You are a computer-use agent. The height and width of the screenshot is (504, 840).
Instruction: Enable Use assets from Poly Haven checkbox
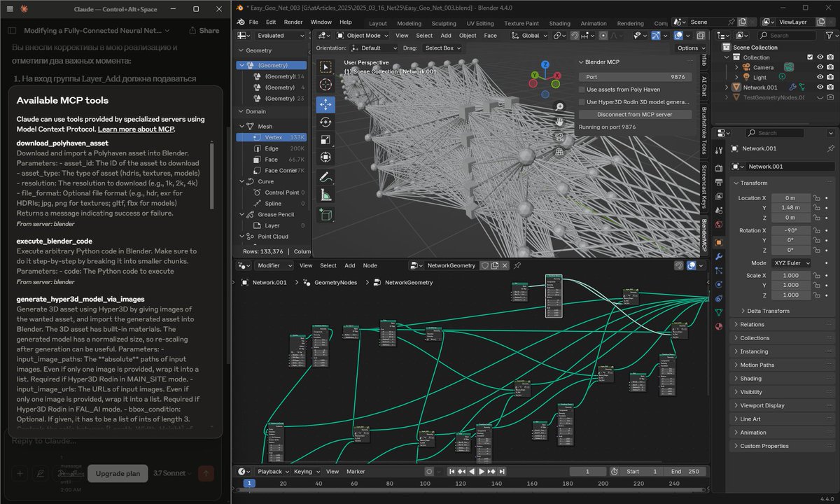point(582,90)
